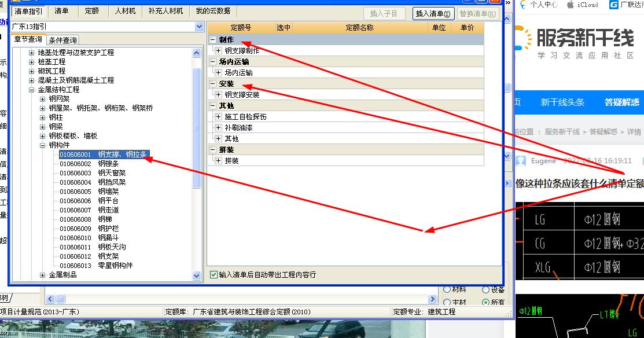Select 010606010 钢漏斗 item

[89, 238]
